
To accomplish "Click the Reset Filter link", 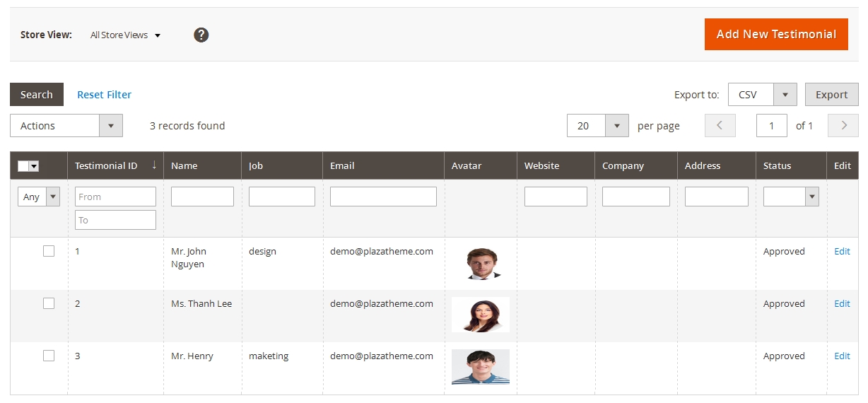I will point(104,95).
